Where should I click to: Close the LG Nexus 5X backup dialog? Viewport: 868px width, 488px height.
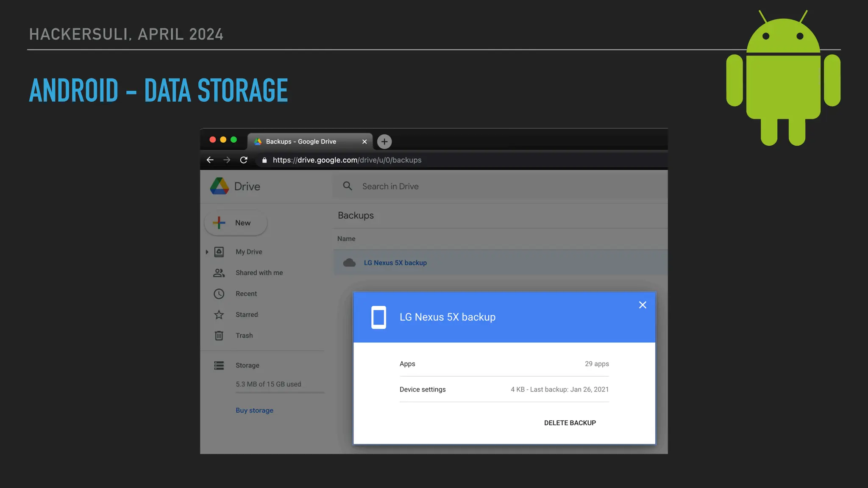click(x=643, y=305)
